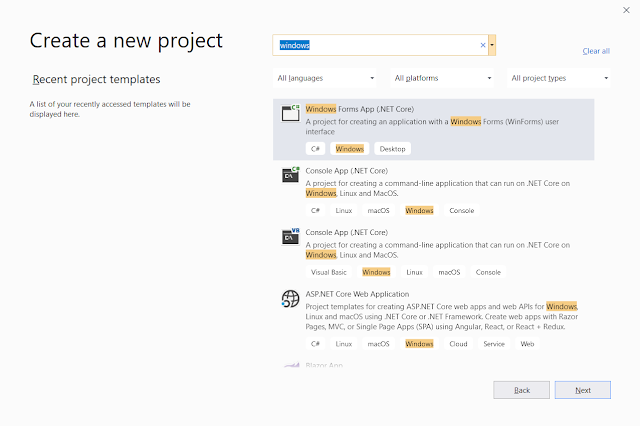
Task: Click the Service tag on ASP.NET Core Web Application
Action: 494,344
